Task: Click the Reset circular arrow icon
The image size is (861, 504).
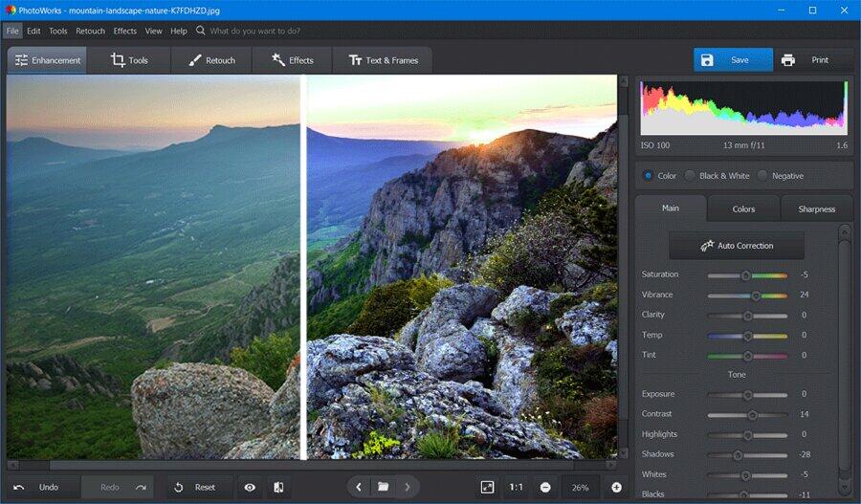Action: tap(179, 487)
